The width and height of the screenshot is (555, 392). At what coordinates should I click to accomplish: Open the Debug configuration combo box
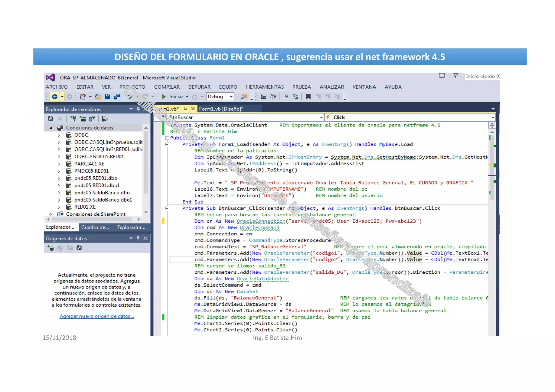pyautogui.click(x=220, y=97)
